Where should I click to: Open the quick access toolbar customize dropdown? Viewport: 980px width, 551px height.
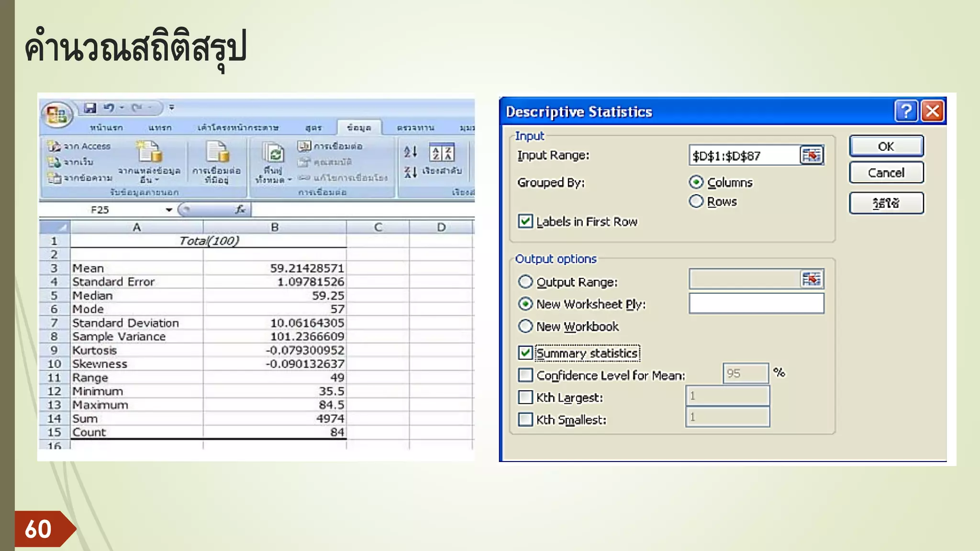click(x=172, y=108)
